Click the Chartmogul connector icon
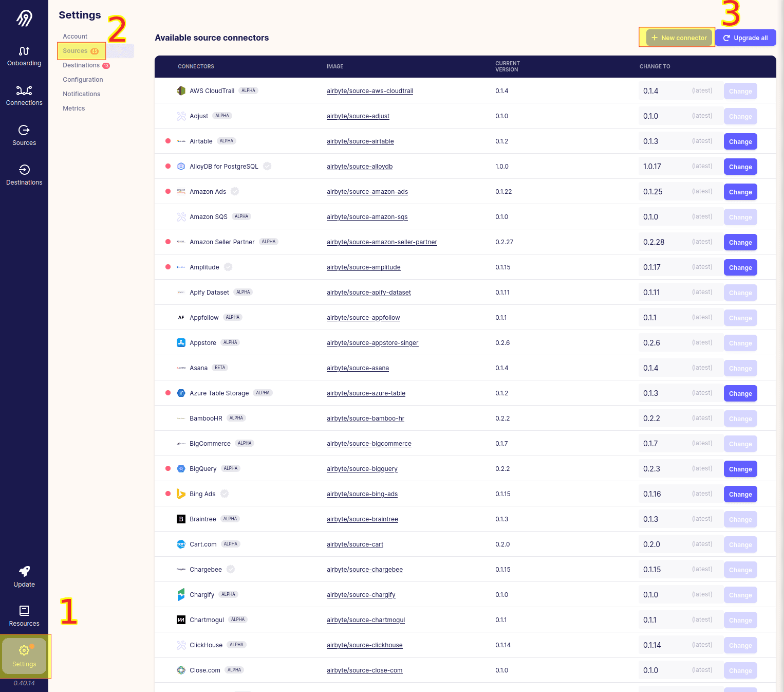784x692 pixels. [181, 620]
